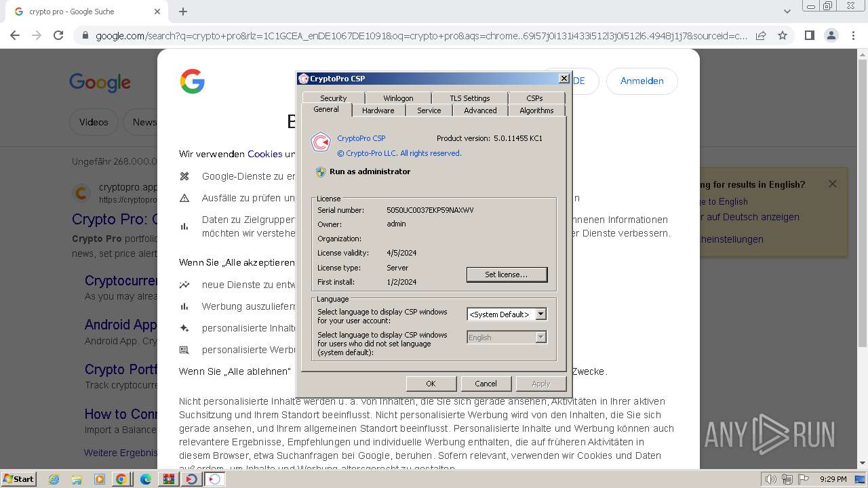The width and height of the screenshot is (868, 488).
Task: Select the General tab
Action: pos(326,109)
